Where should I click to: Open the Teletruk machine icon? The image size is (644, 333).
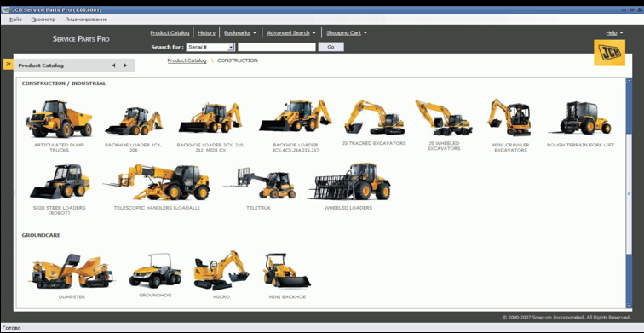click(x=259, y=183)
